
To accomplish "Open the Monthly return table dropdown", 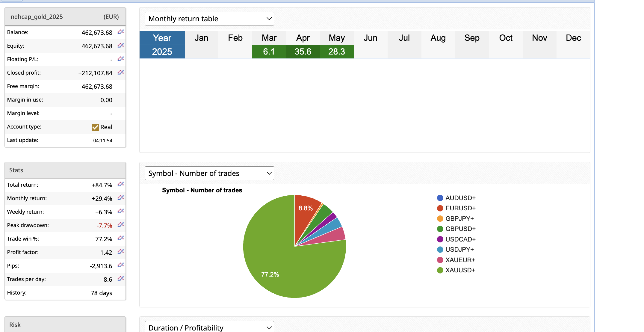I will [x=209, y=19].
